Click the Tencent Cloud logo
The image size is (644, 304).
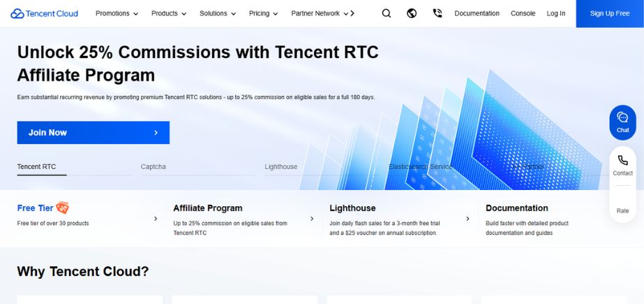coord(45,13)
